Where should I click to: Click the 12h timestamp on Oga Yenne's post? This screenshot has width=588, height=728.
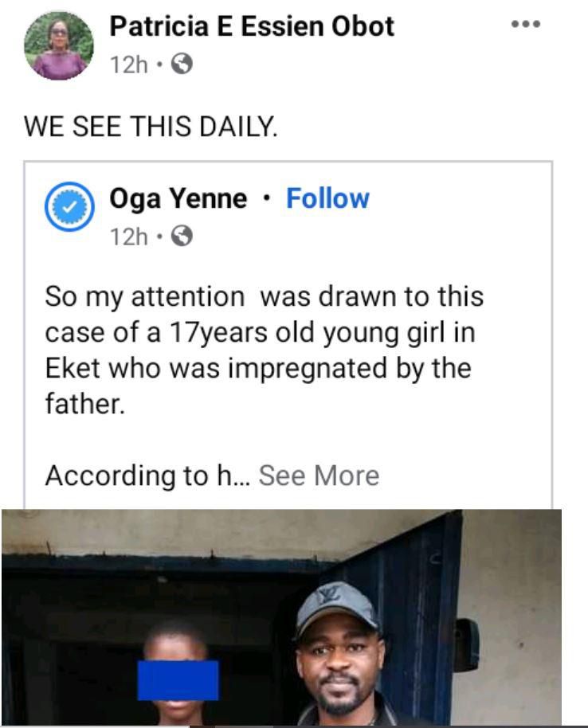pos(127,237)
